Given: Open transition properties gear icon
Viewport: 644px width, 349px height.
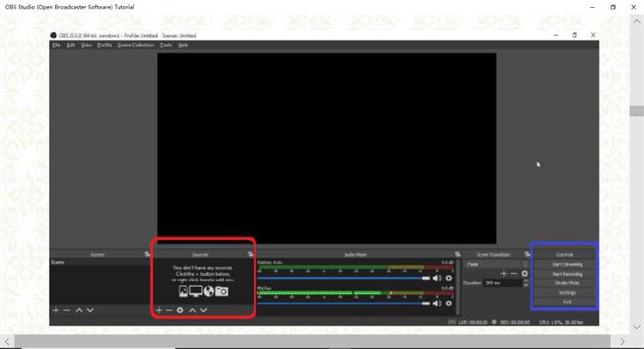Looking at the screenshot, I should coord(525,273).
